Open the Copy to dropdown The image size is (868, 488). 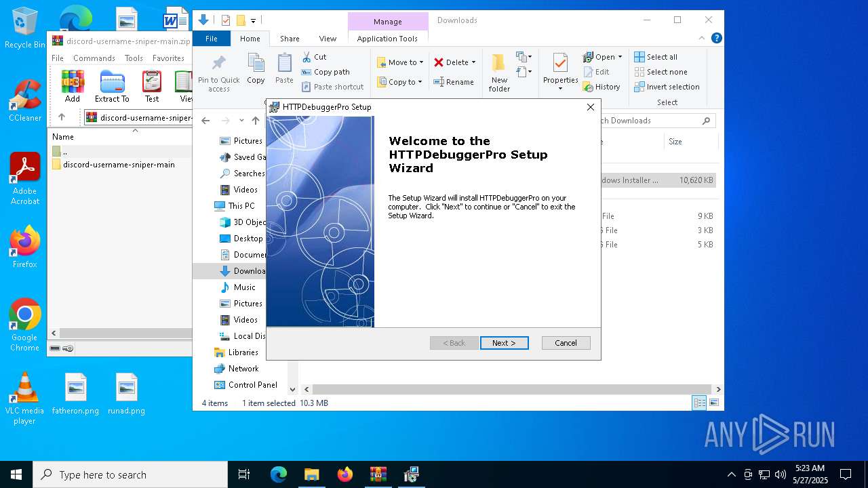(399, 82)
